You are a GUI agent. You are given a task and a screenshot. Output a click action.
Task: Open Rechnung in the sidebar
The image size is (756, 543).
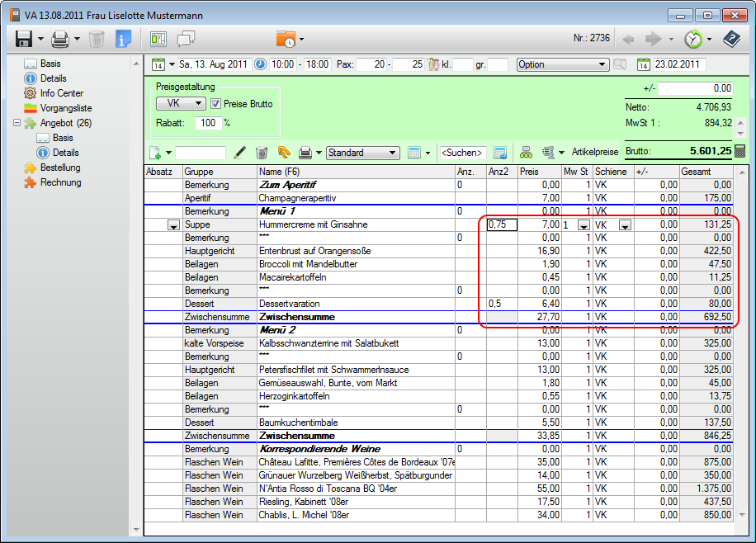[x=60, y=182]
